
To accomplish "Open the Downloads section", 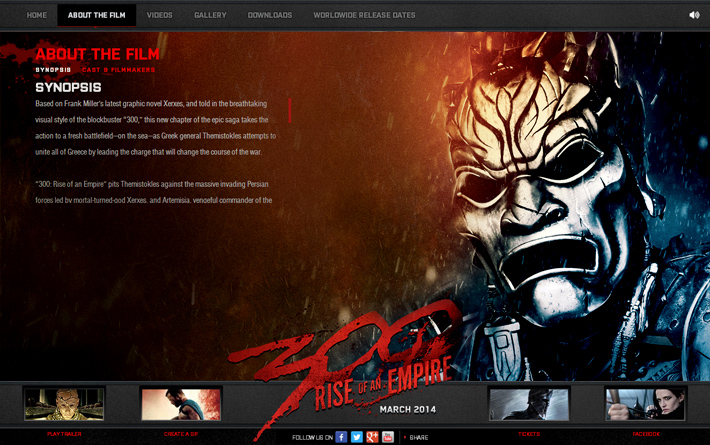I will (270, 15).
